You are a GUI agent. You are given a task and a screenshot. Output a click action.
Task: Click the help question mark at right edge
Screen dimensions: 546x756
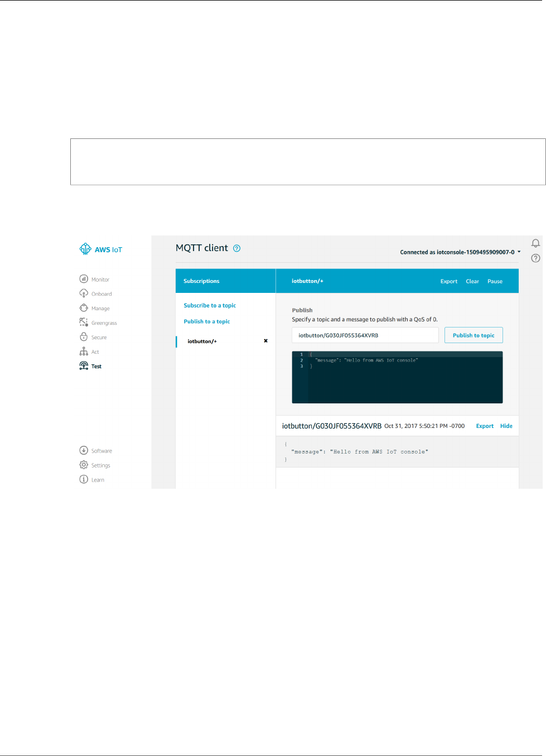[535, 258]
